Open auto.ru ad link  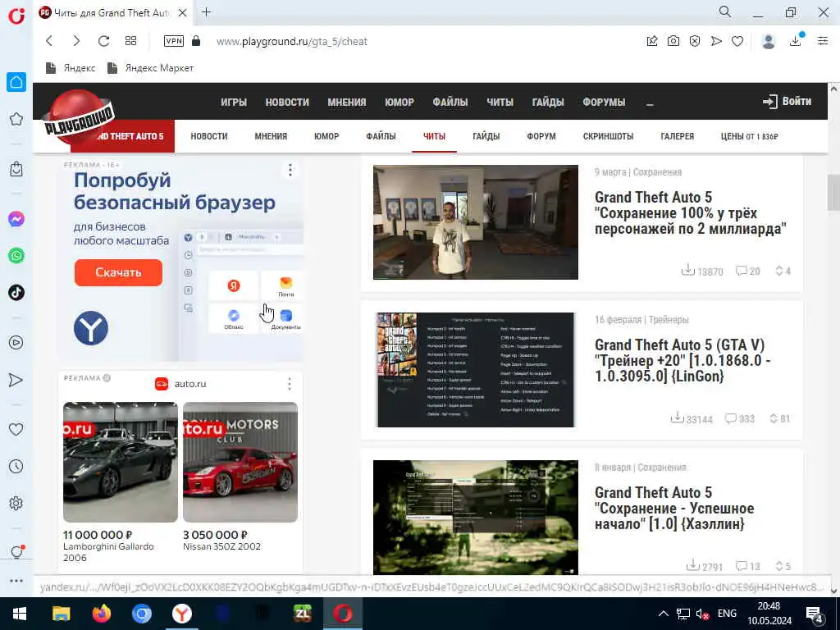pos(180,384)
